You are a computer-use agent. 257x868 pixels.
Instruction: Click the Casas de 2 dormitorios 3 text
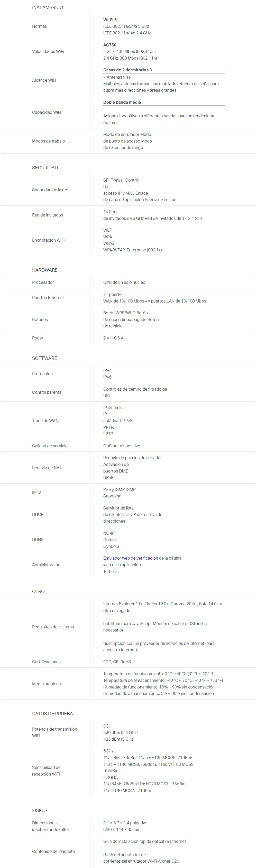127,70
